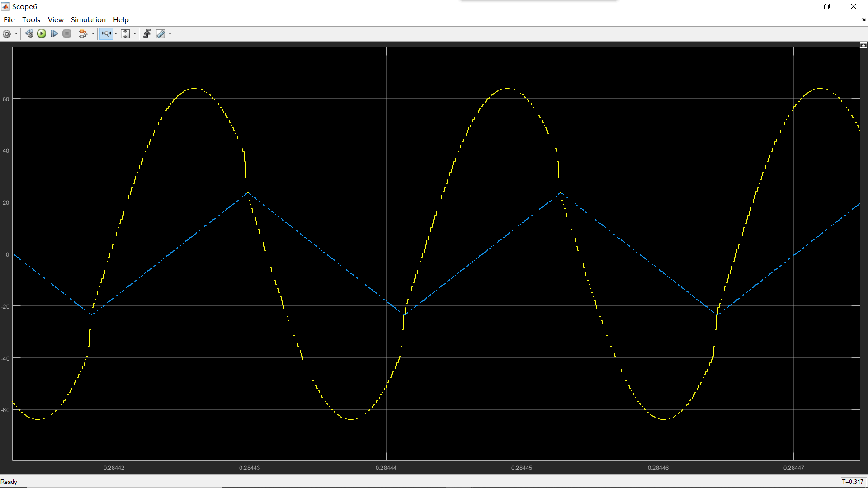The width and height of the screenshot is (868, 488).
Task: Restore down the Scope6 window
Action: pos(827,6)
